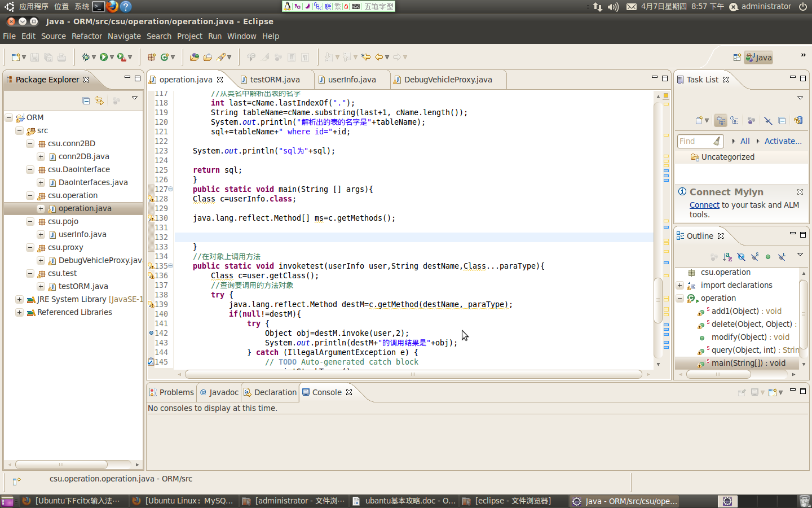
Task: Switch to the testORM.java editor tab
Action: click(275, 80)
